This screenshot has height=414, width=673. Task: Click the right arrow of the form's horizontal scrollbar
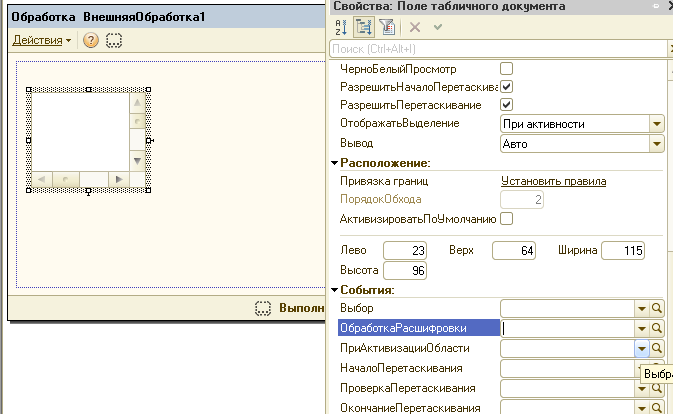point(119,179)
